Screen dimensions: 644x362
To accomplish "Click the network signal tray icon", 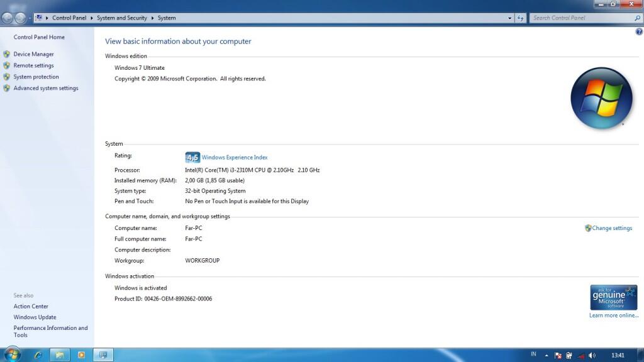I will point(580,356).
